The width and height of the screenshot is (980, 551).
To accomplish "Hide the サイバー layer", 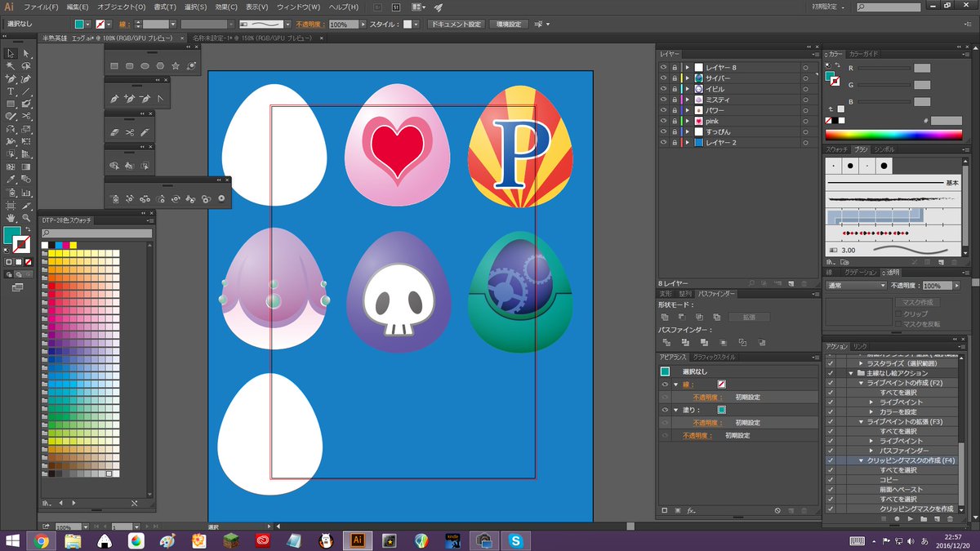I will coord(664,78).
